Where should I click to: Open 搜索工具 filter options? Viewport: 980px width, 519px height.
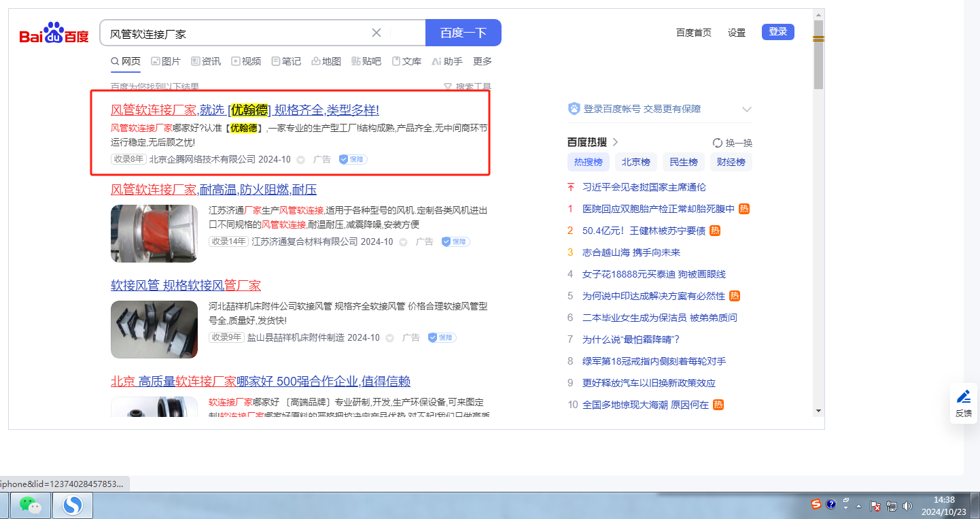point(467,87)
